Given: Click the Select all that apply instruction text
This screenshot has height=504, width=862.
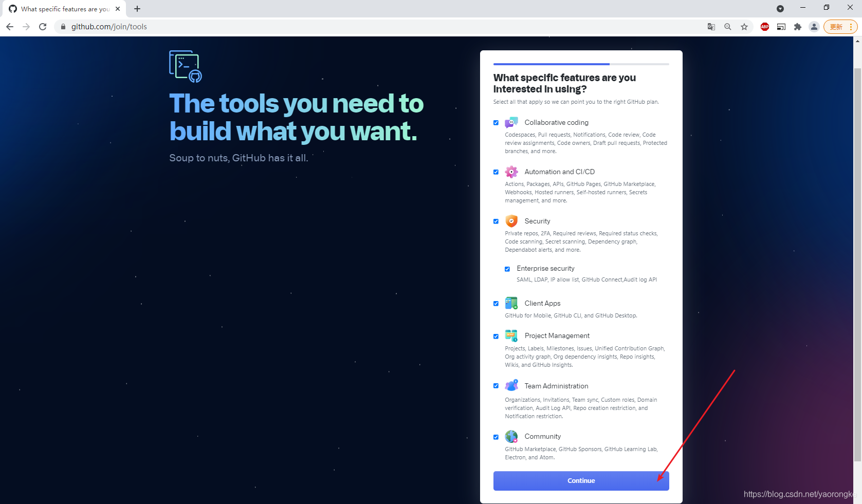Looking at the screenshot, I should 576,102.
